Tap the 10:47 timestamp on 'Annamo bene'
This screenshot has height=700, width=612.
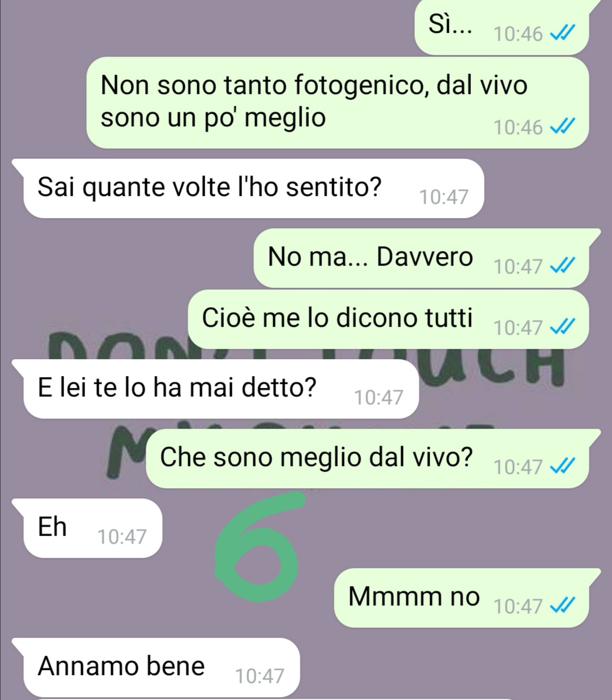click(260, 676)
